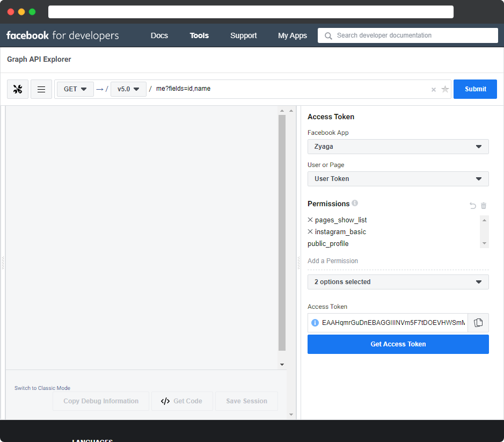The height and width of the screenshot is (442, 504).
Task: Open the hamburger list menu
Action: [41, 89]
